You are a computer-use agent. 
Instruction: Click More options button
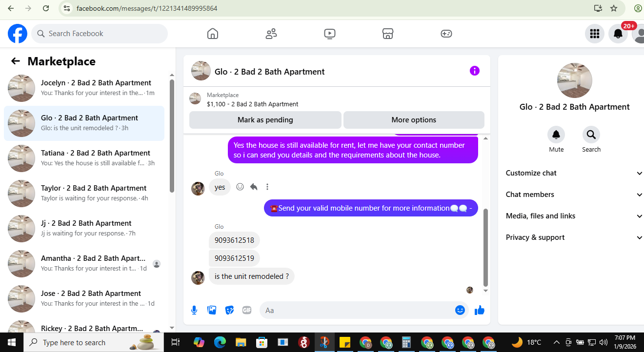414,120
